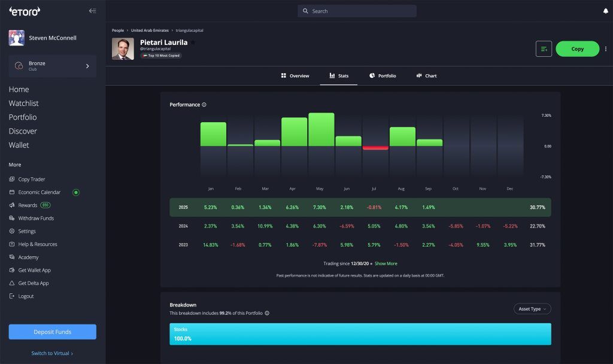
Task: Click the notification bell icon
Action: pos(605,11)
